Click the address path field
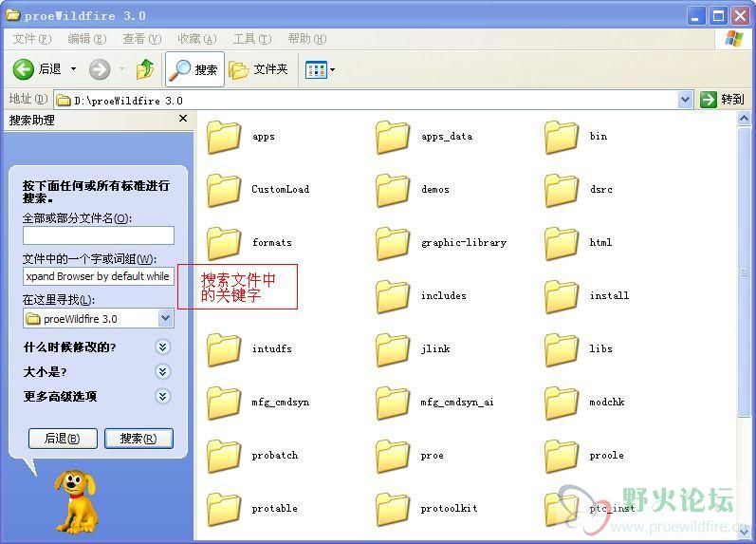Viewport: 756px width, 544px height. (365, 100)
